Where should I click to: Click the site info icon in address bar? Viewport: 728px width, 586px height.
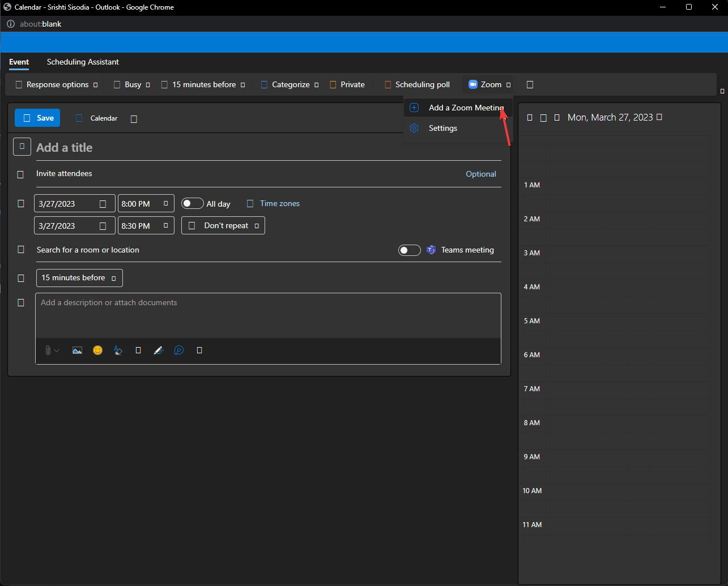click(x=11, y=24)
